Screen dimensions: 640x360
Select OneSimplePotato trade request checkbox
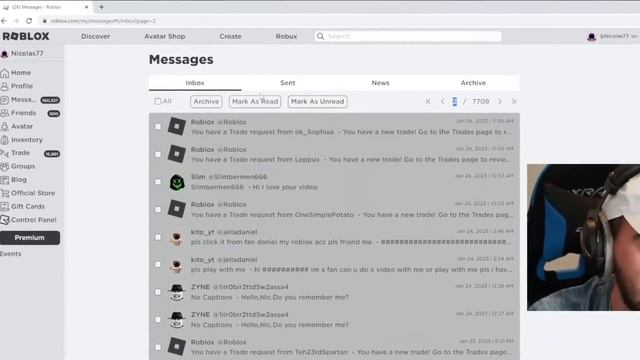[x=158, y=209]
